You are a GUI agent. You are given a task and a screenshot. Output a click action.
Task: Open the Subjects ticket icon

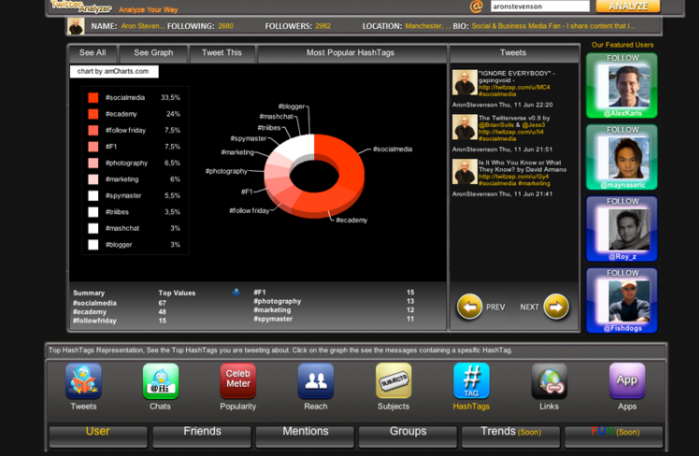pos(393,381)
